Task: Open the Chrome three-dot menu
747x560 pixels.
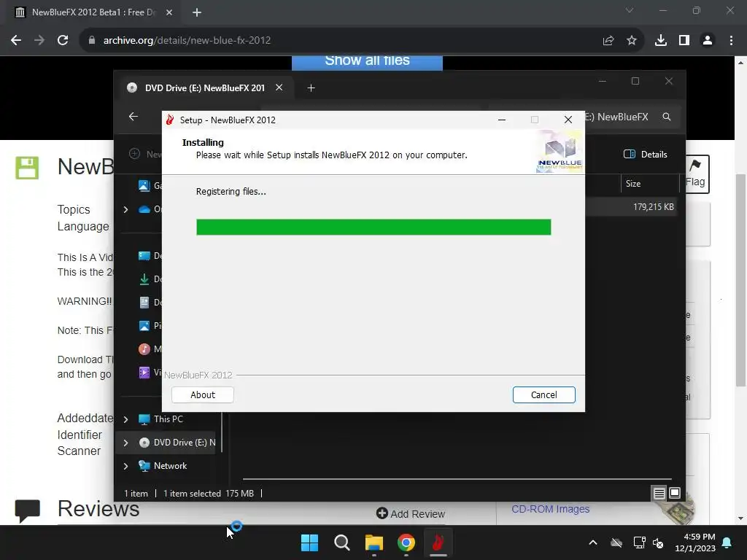Action: click(731, 41)
